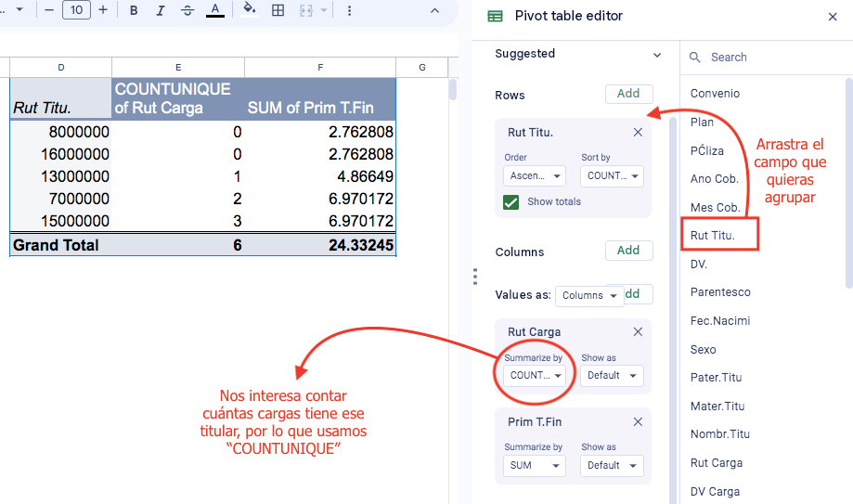Open Show as dropdown for Prim T.Fin
Screen dimensions: 853x504
coord(612,465)
